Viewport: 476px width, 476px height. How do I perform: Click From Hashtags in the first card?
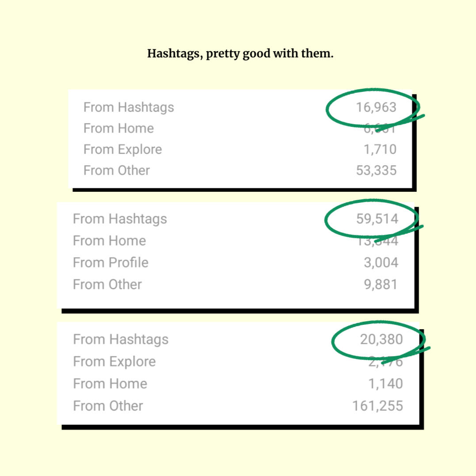tap(129, 107)
